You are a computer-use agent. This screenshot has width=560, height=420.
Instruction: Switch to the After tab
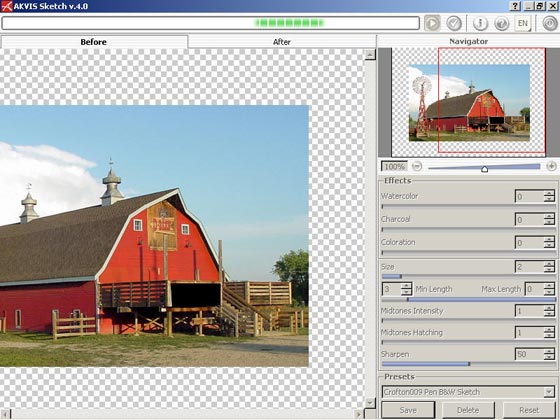282,42
